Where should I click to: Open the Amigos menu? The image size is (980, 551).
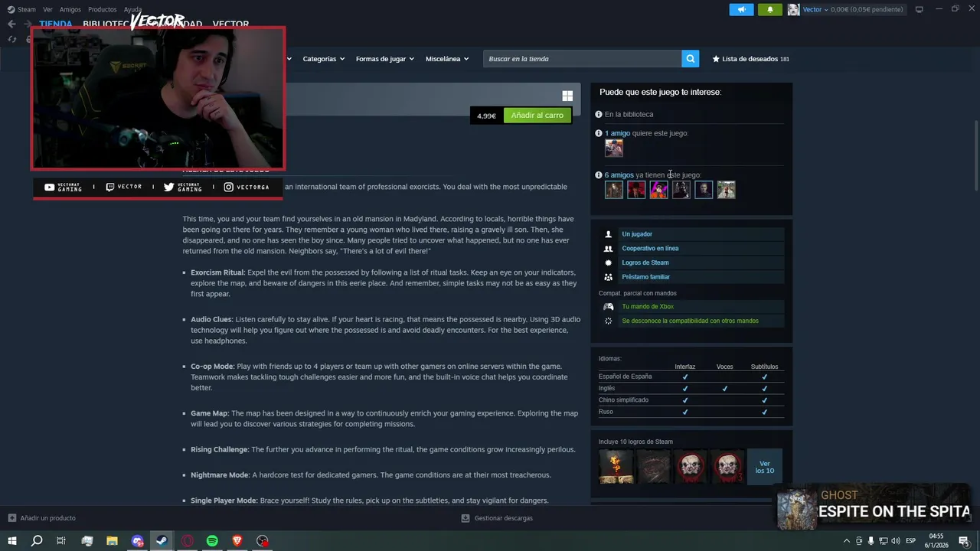click(x=70, y=9)
